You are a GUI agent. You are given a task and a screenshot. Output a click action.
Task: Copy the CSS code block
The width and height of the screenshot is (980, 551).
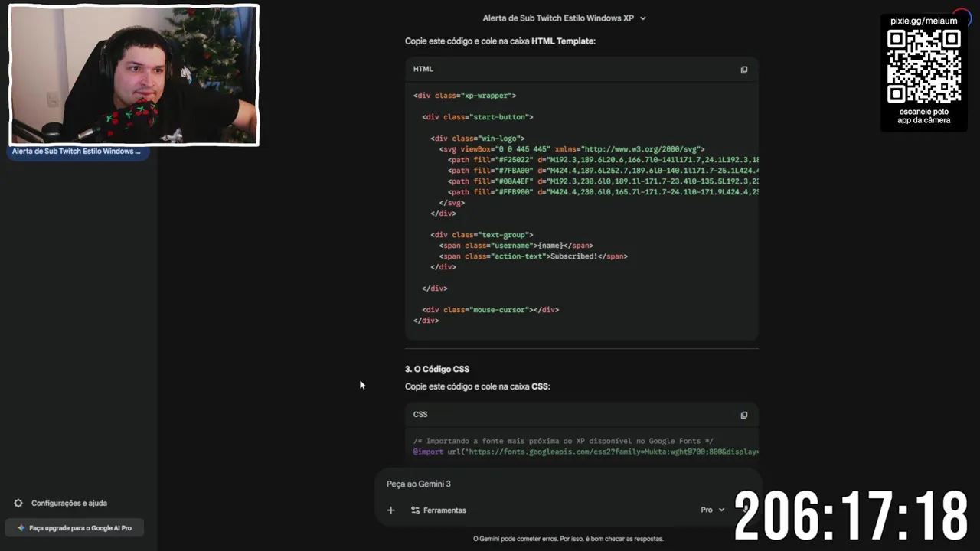(x=743, y=415)
